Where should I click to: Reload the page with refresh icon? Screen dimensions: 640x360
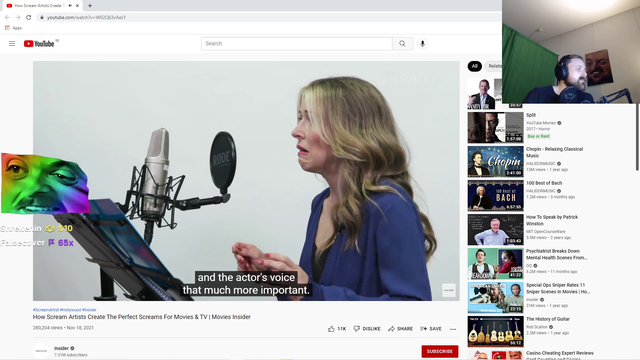click(x=29, y=18)
